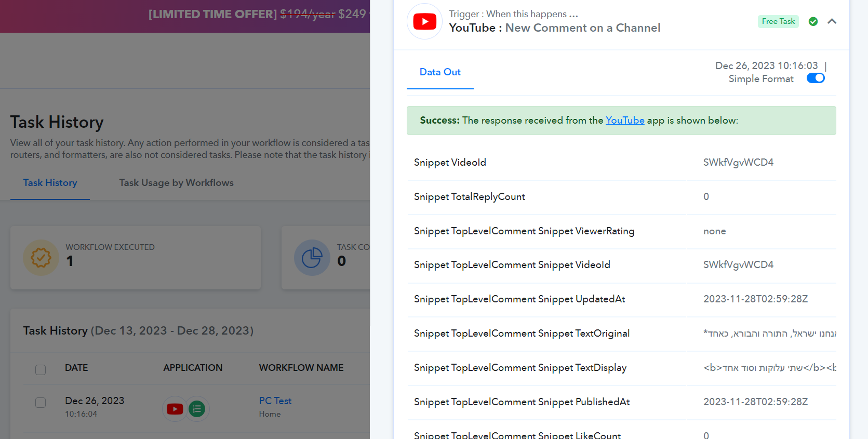868x439 pixels.
Task: Select the Snippet VideoId value SWkfVgvWCD4
Action: click(x=738, y=163)
